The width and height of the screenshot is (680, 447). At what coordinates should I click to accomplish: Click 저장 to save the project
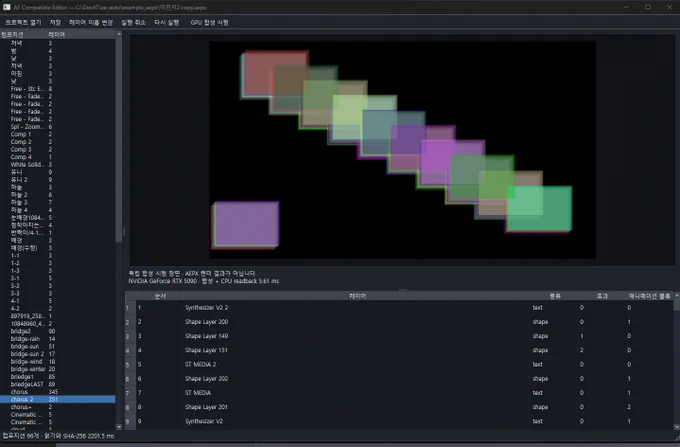(x=55, y=23)
